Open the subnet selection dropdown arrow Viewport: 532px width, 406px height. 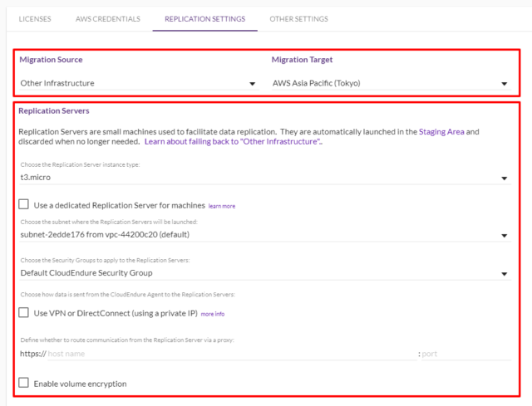pyautogui.click(x=505, y=236)
